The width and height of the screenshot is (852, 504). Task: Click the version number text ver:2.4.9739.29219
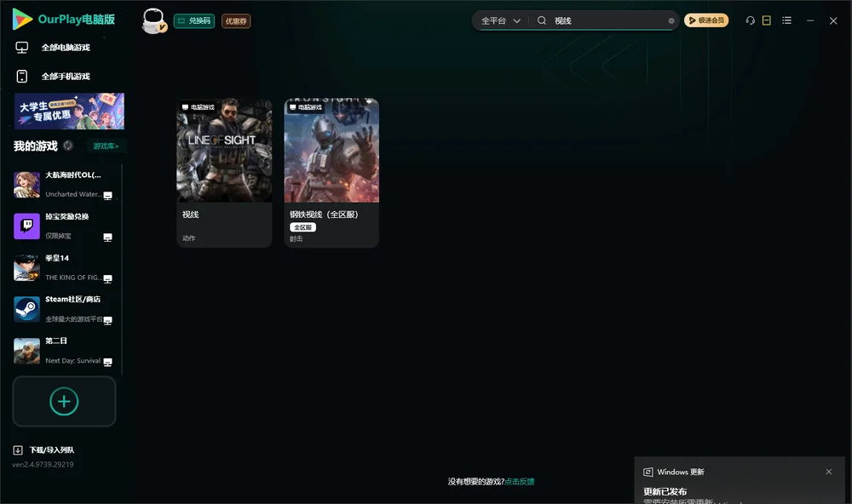pyautogui.click(x=43, y=464)
